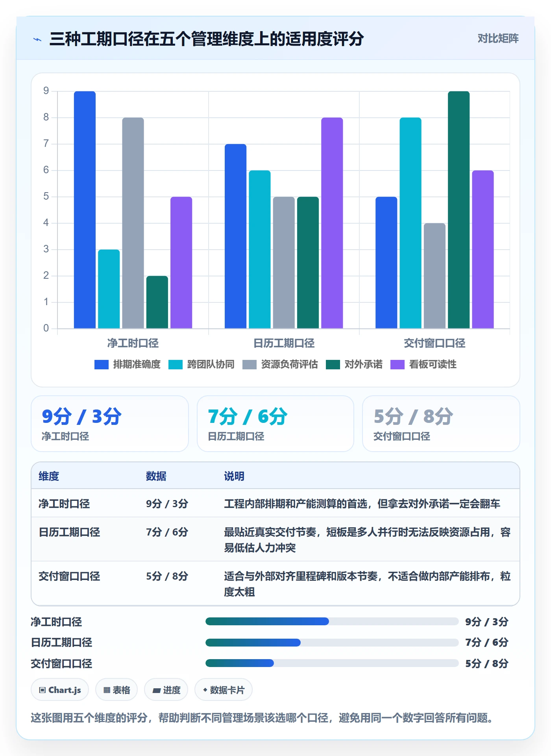Click the cyan 跨团队协同 legend swatch
This screenshot has height=756, width=551.
(176, 365)
